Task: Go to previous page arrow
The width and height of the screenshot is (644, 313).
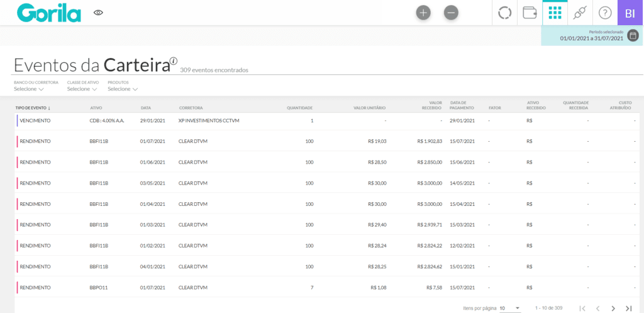Action: (597, 308)
